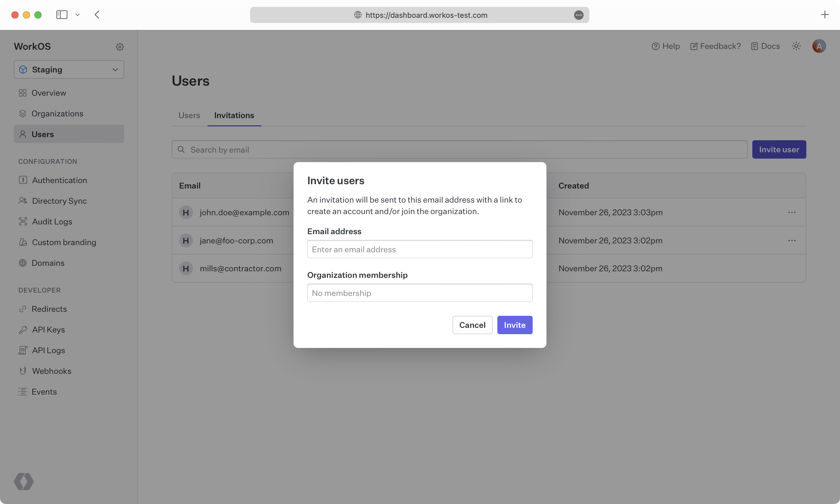The image size is (840, 504).
Task: Open the more options menu for john.doe@example.com
Action: pos(792,212)
